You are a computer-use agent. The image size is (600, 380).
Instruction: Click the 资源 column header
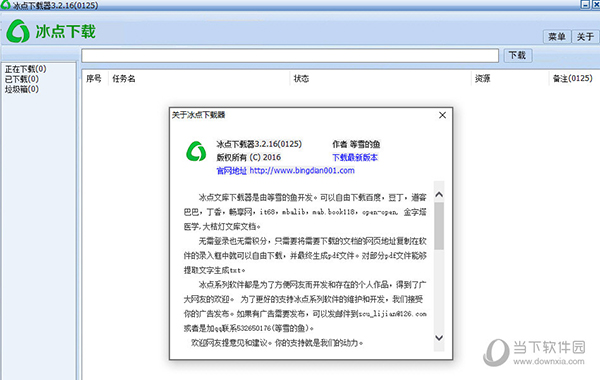(x=483, y=78)
